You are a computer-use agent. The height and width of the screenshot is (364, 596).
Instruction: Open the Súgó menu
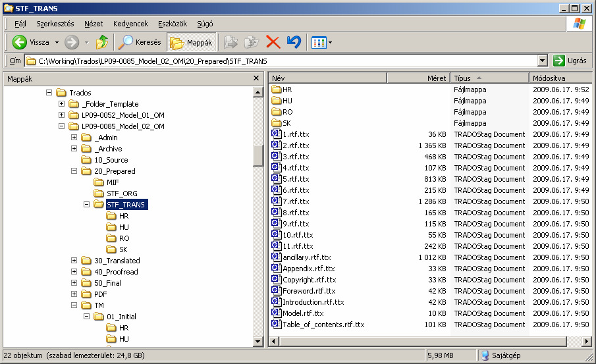click(205, 24)
